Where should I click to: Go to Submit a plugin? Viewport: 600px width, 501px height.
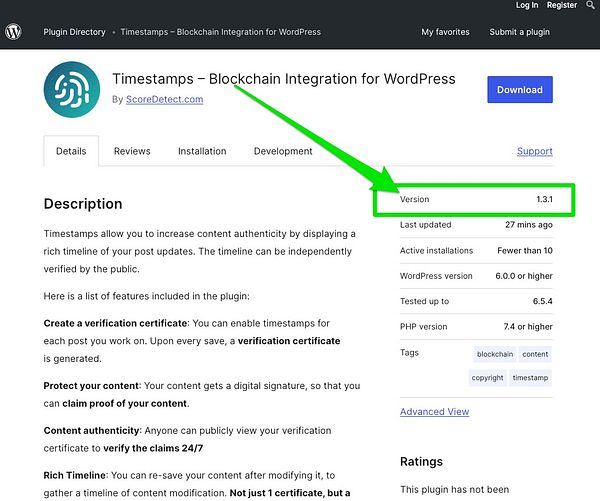point(520,32)
